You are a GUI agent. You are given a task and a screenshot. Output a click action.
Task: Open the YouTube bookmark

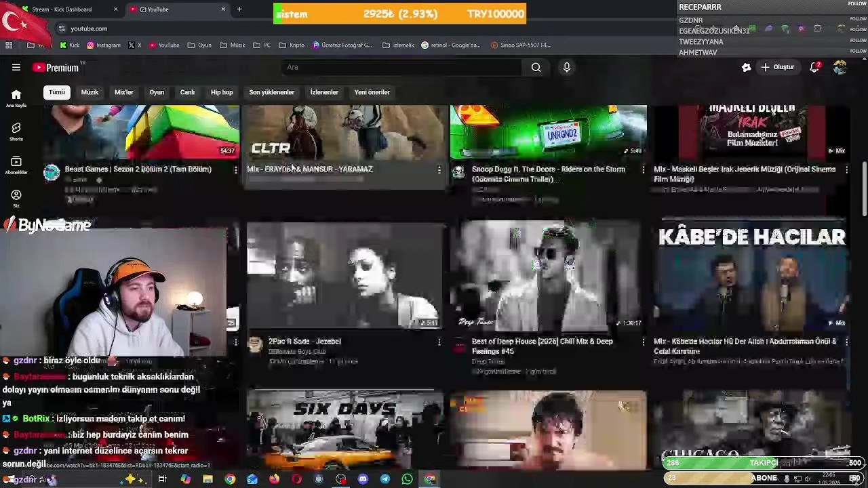[x=164, y=45]
